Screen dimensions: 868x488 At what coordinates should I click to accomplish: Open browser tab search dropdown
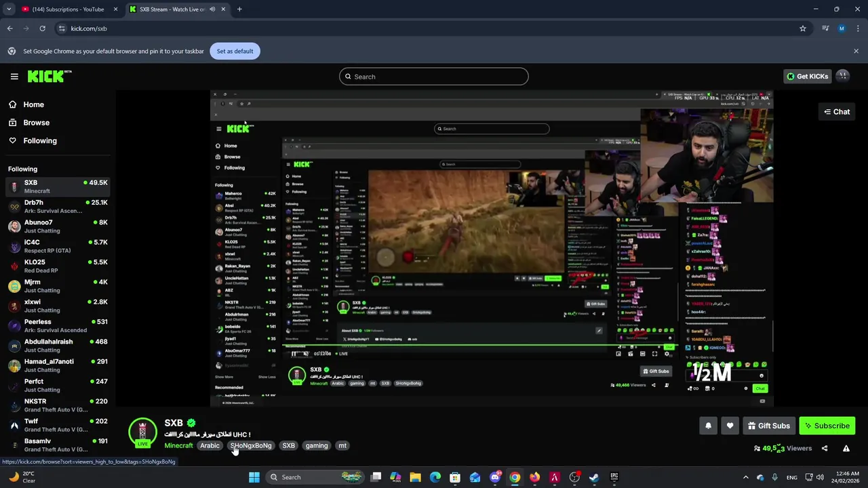tap(9, 9)
